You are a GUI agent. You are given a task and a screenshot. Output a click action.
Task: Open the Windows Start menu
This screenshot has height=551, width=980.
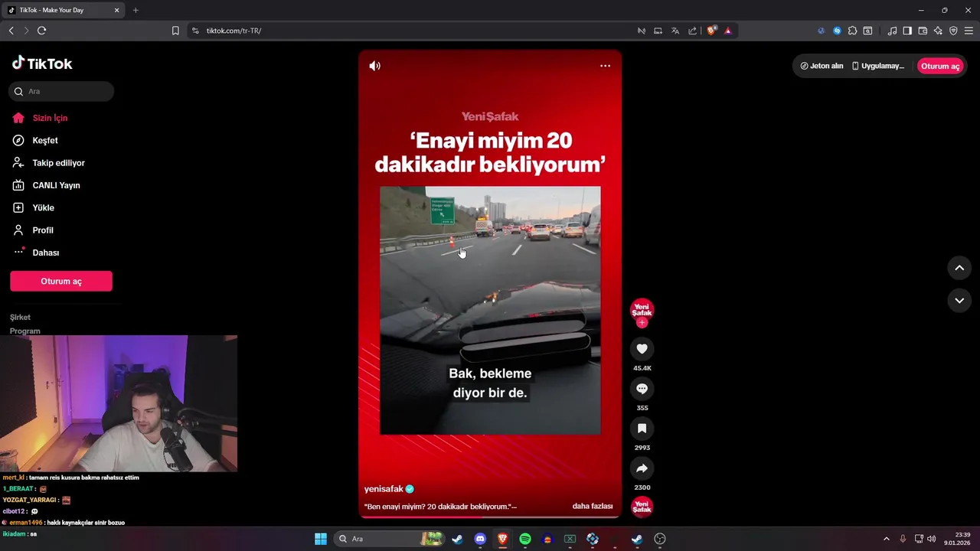click(x=321, y=539)
